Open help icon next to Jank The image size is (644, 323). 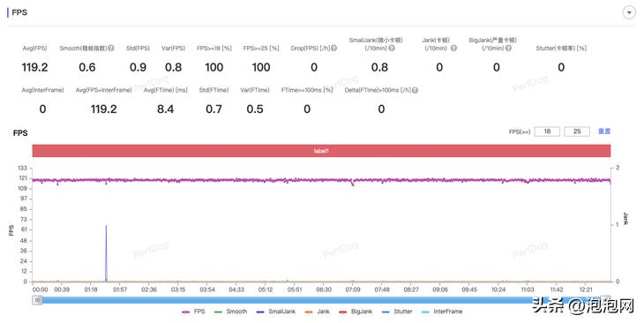point(453,48)
